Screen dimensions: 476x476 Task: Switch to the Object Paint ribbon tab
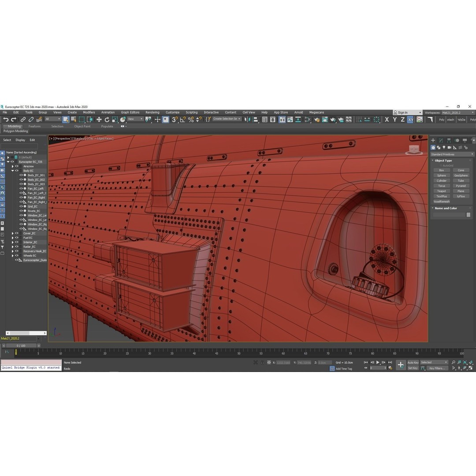(x=82, y=126)
